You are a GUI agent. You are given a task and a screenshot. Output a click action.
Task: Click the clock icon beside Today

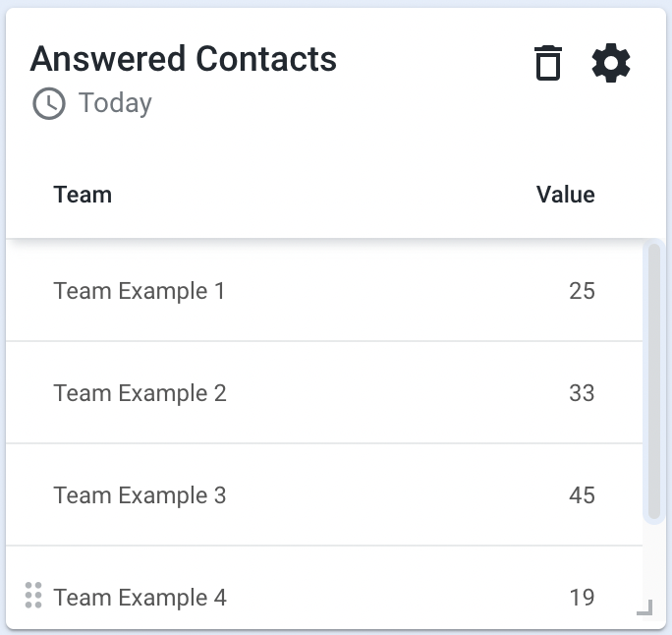click(49, 103)
